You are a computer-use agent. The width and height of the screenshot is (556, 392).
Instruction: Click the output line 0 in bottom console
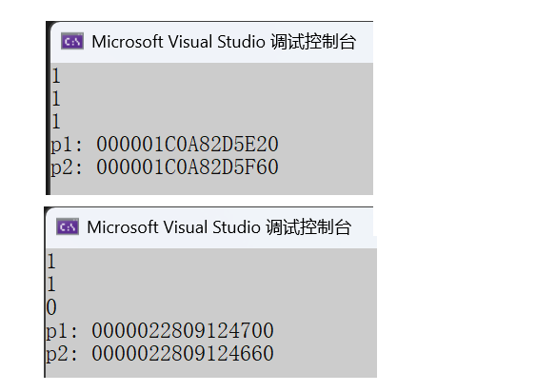(51, 307)
